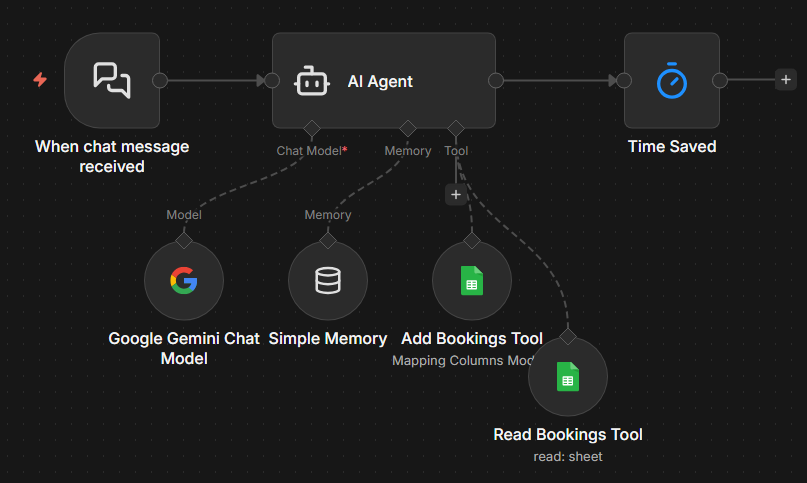Open the Google Gemini Chat Model node
This screenshot has height=483, width=807.
point(184,281)
